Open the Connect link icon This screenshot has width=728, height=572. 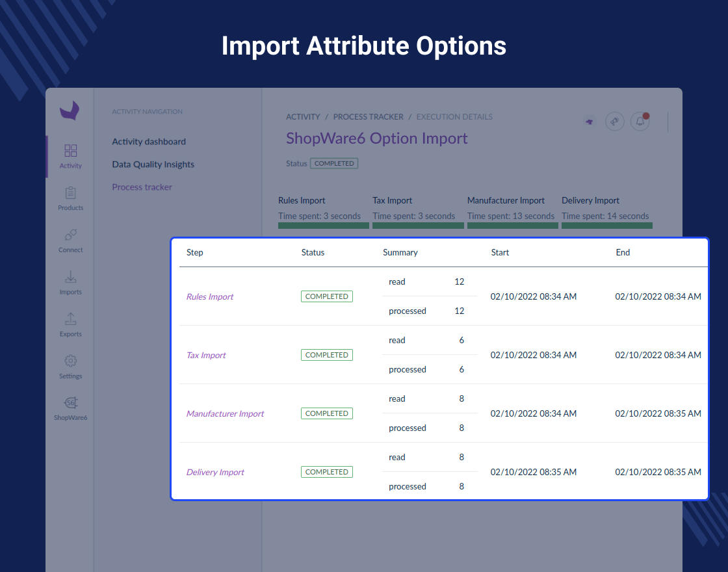[x=71, y=235]
